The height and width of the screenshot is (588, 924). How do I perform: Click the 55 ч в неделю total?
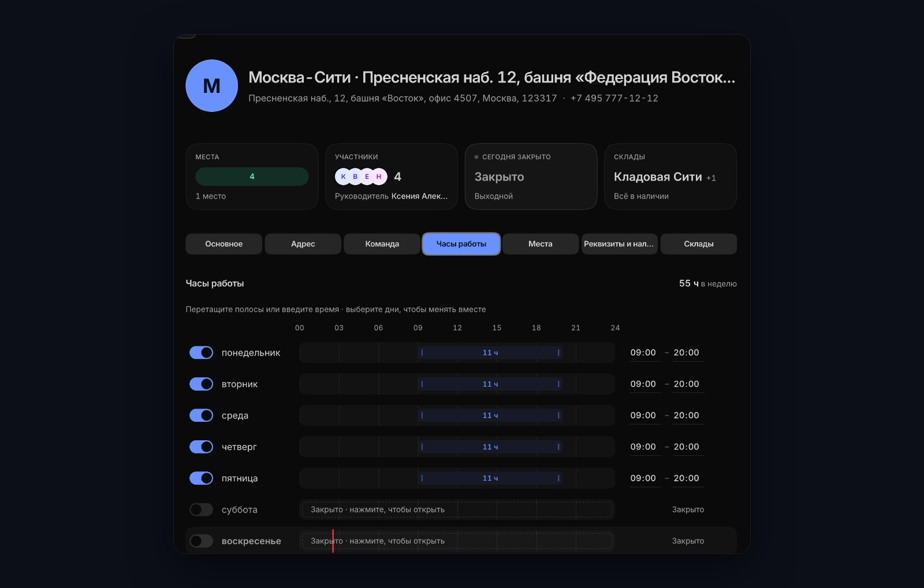(708, 283)
